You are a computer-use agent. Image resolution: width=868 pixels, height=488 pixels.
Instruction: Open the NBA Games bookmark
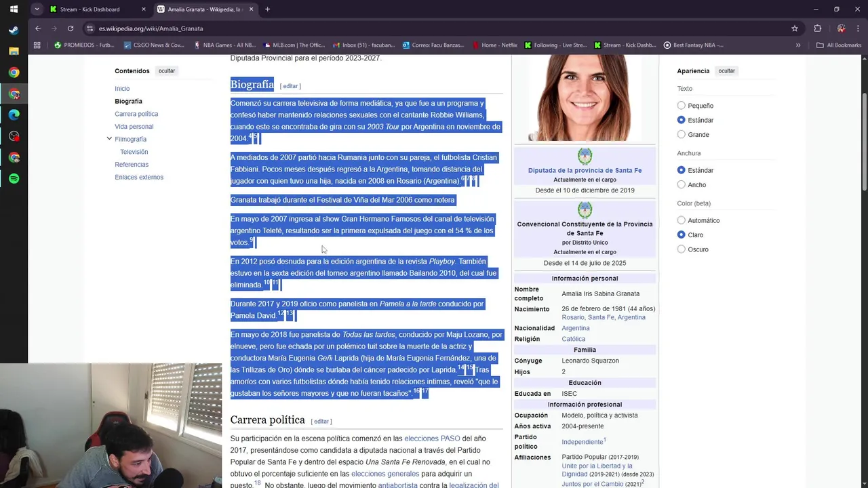point(224,45)
